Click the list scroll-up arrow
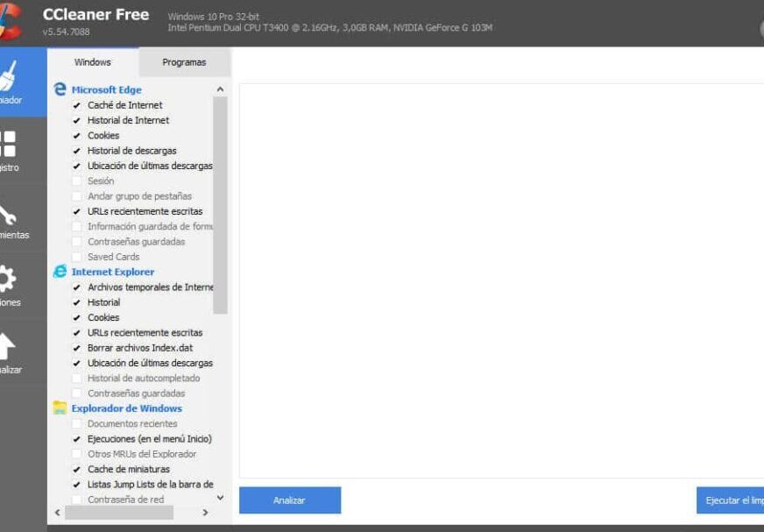764x532 pixels. [220, 89]
